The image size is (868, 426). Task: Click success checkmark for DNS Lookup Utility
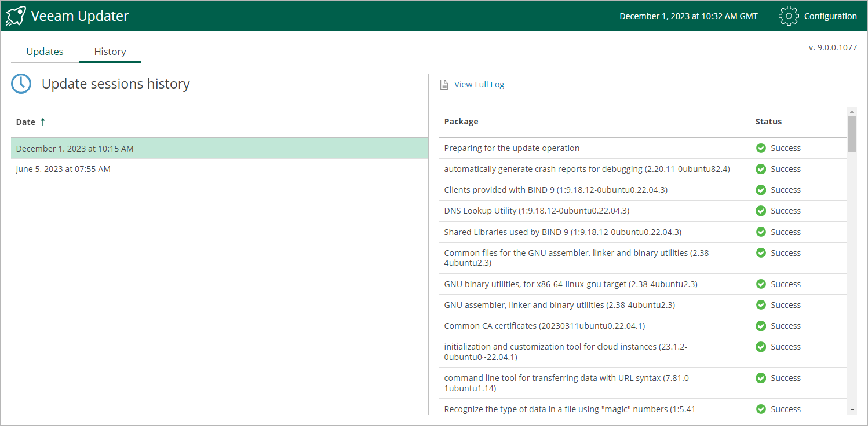761,211
